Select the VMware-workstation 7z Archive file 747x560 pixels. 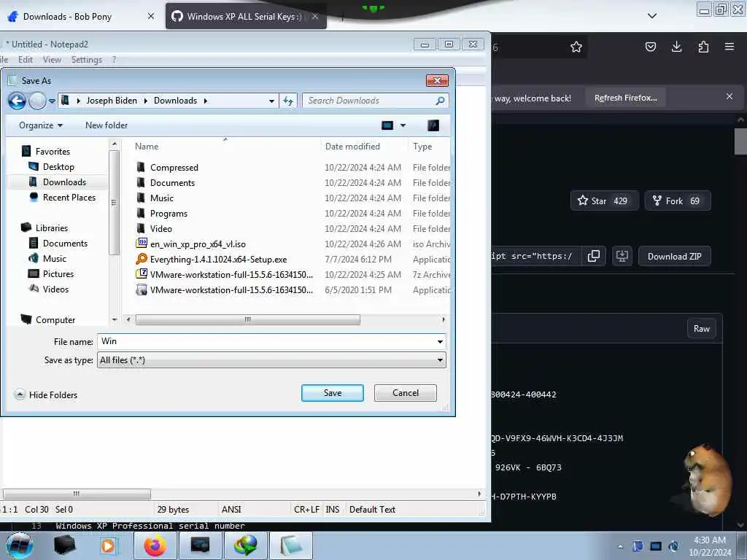[x=231, y=274]
